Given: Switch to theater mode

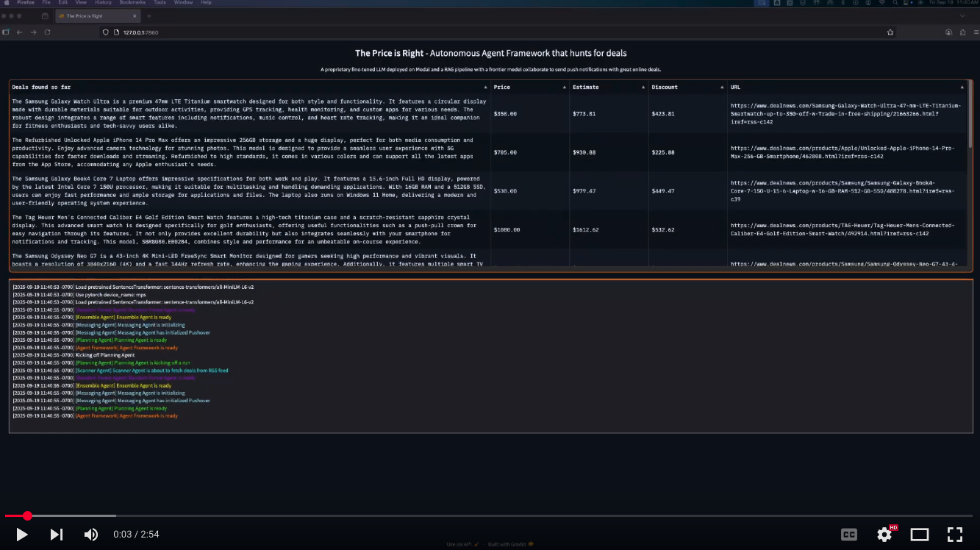Looking at the screenshot, I should coord(920,535).
